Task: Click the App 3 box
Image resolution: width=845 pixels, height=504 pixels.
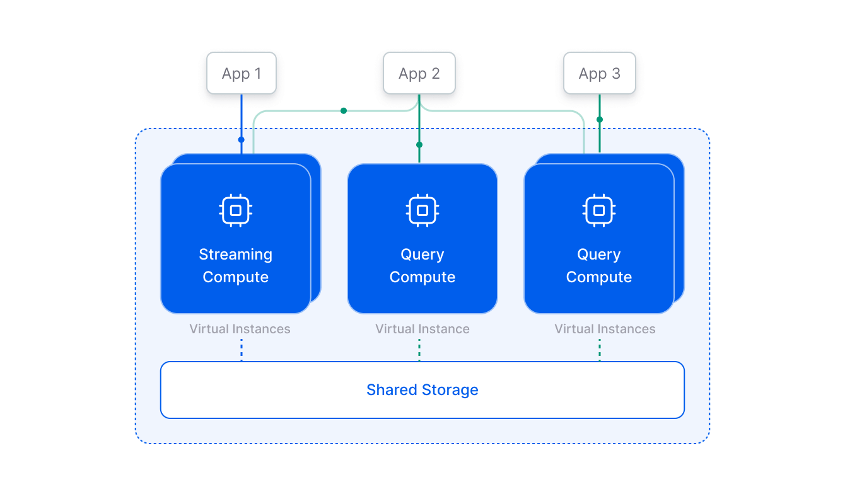Action: 600,74
